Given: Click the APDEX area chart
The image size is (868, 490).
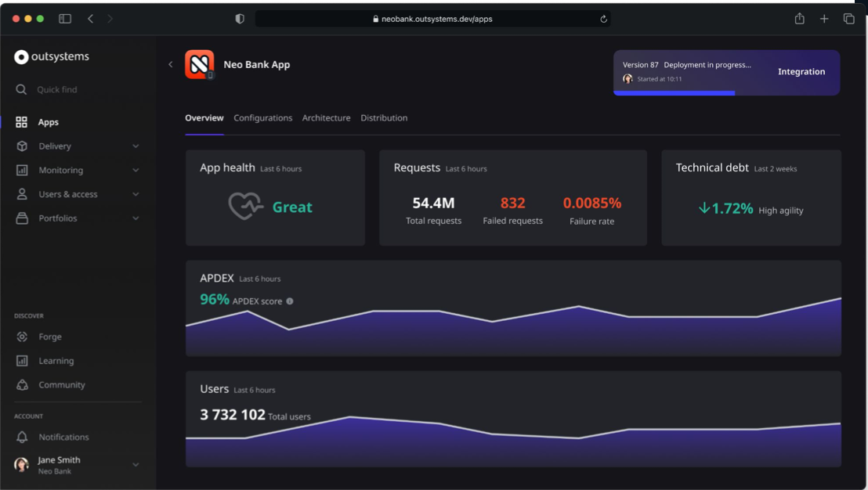Looking at the screenshot, I should click(x=513, y=326).
